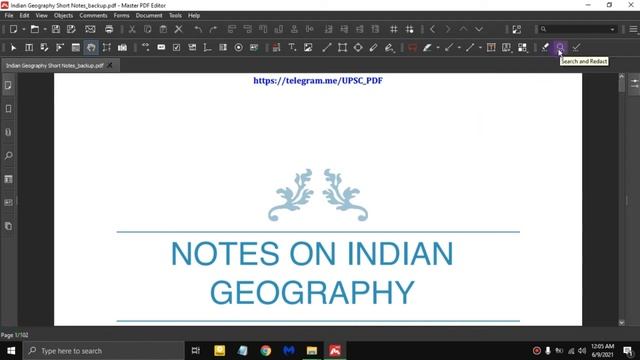The width and height of the screenshot is (640, 360).
Task: Select the Line drawing tool
Action: click(327, 48)
